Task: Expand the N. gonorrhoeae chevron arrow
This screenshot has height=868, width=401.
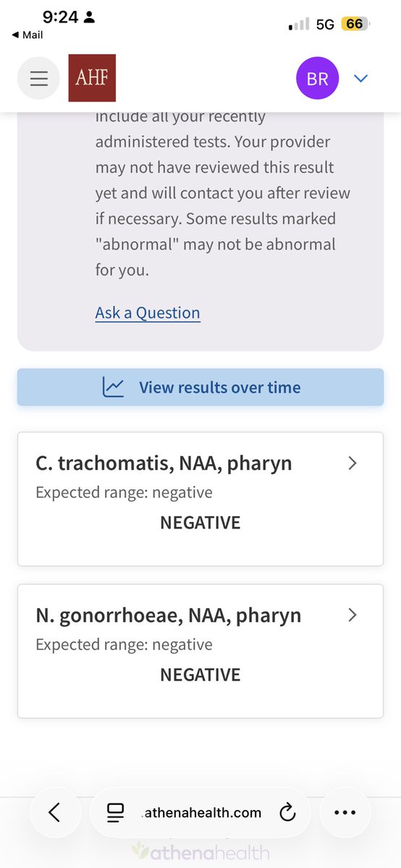Action: coord(353,615)
